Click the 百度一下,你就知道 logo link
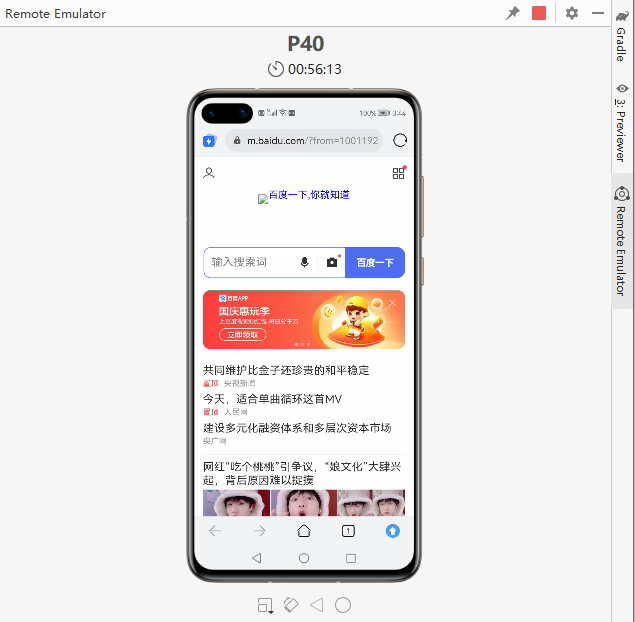Viewport: 635px width, 622px height. 304,196
